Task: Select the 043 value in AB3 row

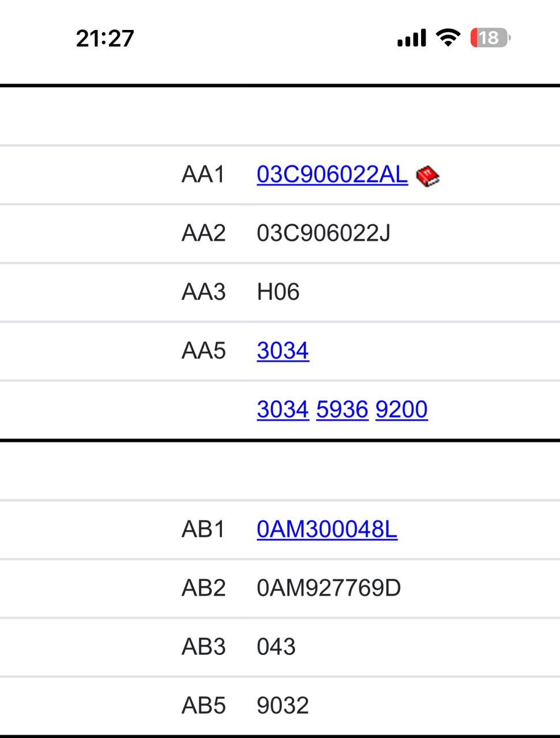Action: click(x=276, y=646)
